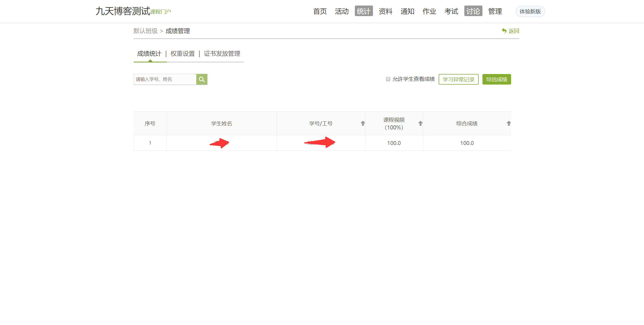Screen dimensions: 644x325
Task: Click the 导出成绩 export button
Action: point(496,79)
